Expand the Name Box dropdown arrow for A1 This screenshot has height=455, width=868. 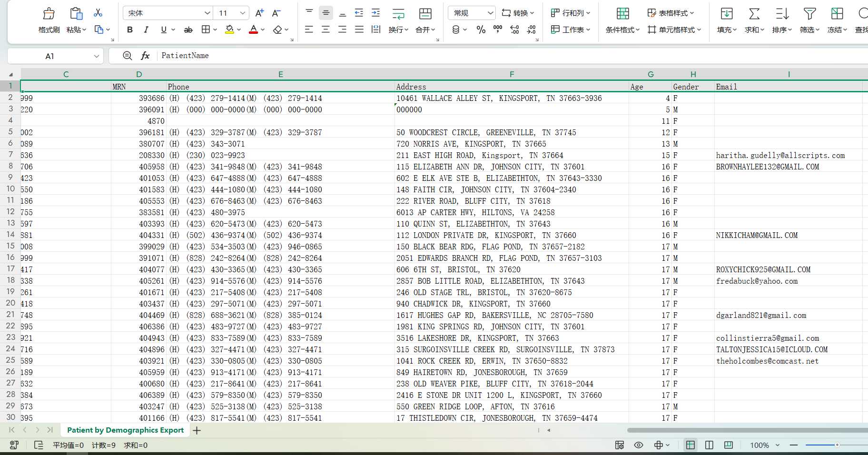tap(97, 56)
